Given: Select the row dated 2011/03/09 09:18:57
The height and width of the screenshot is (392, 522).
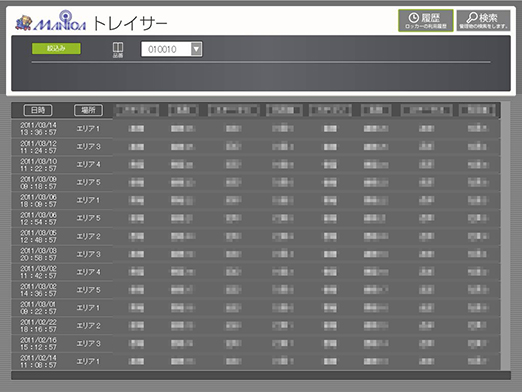Looking at the screenshot, I should click(x=256, y=182).
